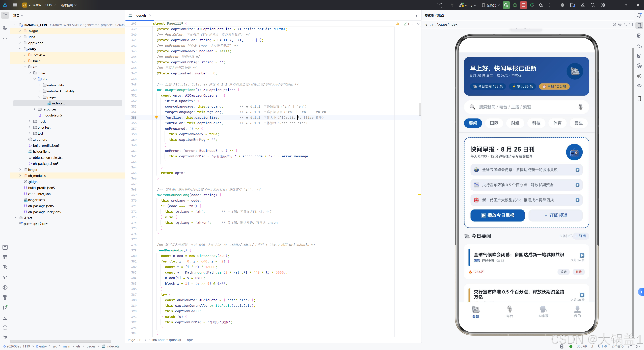The image size is (644, 350).
Task: Click the green rerun arrow icon
Action: [532, 5]
